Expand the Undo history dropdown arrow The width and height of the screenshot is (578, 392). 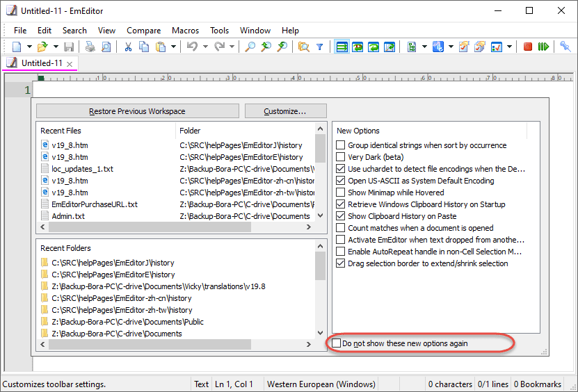click(205, 47)
